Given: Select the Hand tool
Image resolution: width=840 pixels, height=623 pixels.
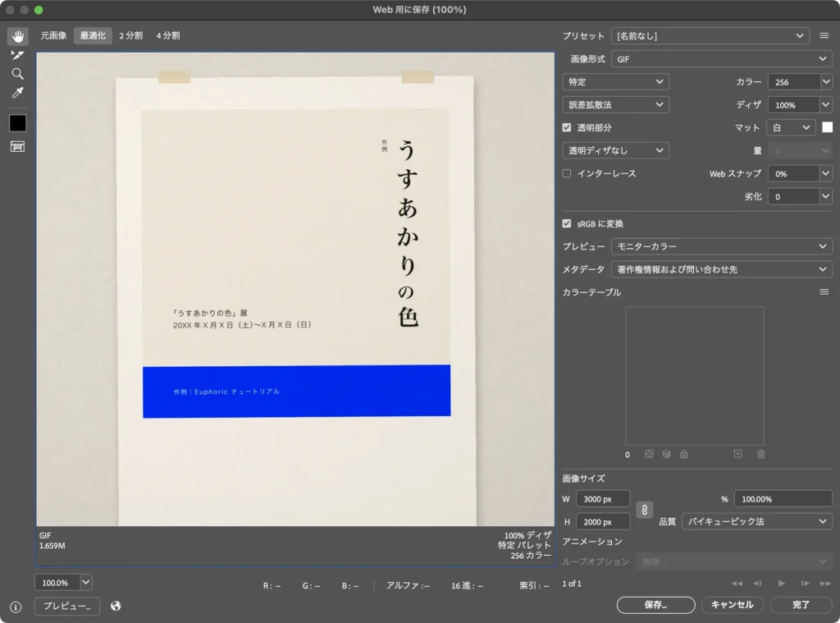Looking at the screenshot, I should [18, 36].
